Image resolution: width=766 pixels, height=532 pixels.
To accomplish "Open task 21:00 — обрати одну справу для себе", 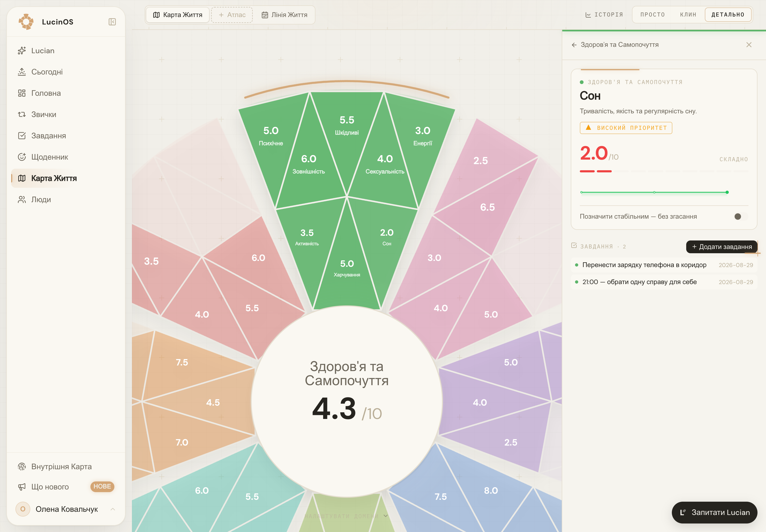I will click(x=664, y=282).
